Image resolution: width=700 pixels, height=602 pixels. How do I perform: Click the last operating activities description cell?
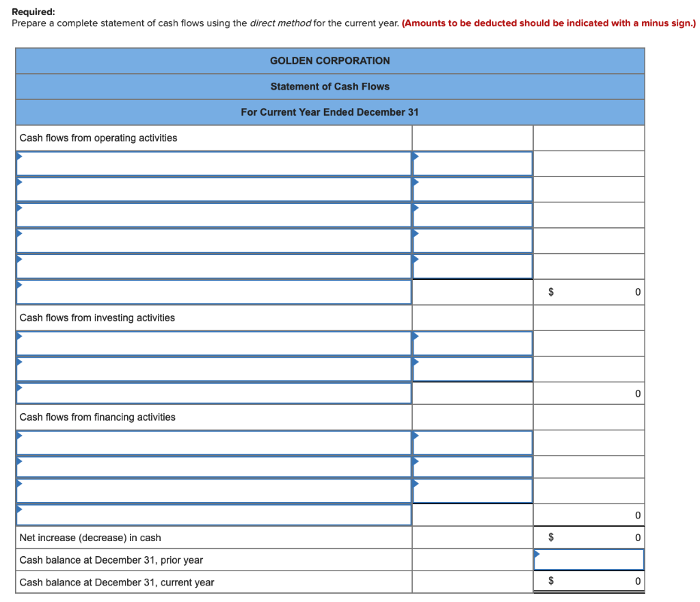(212, 291)
